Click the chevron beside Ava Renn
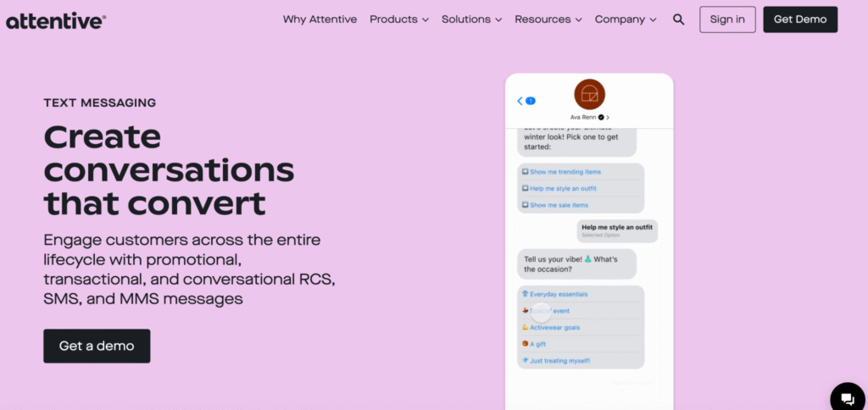Screen dimensions: 868x410 (608, 117)
